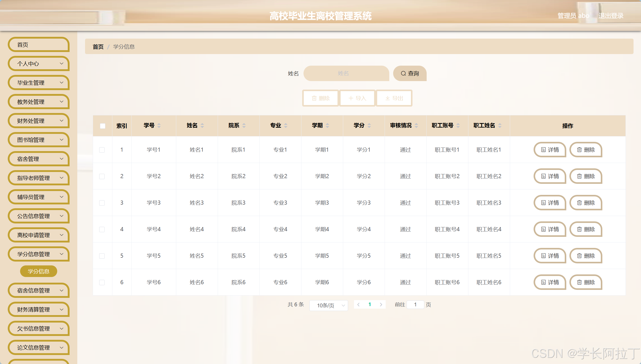Screen dimensions: 641x364
Task: Click the 退出登录 link
Action: tap(611, 15)
